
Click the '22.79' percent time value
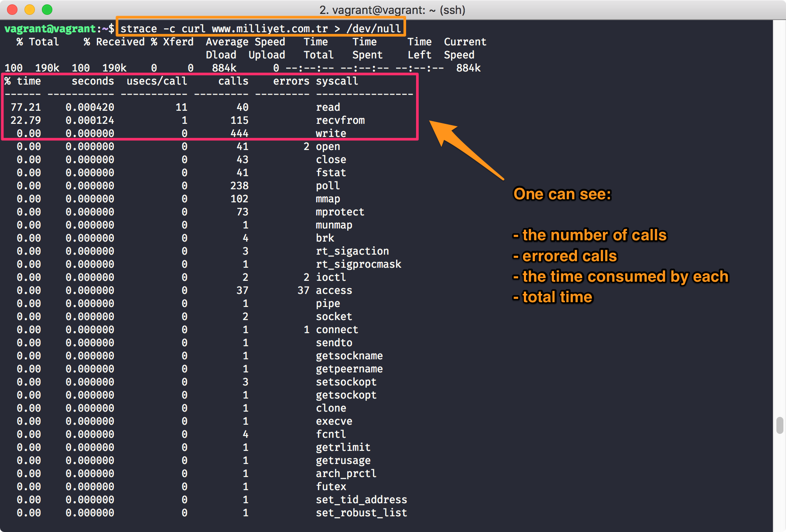coord(26,120)
